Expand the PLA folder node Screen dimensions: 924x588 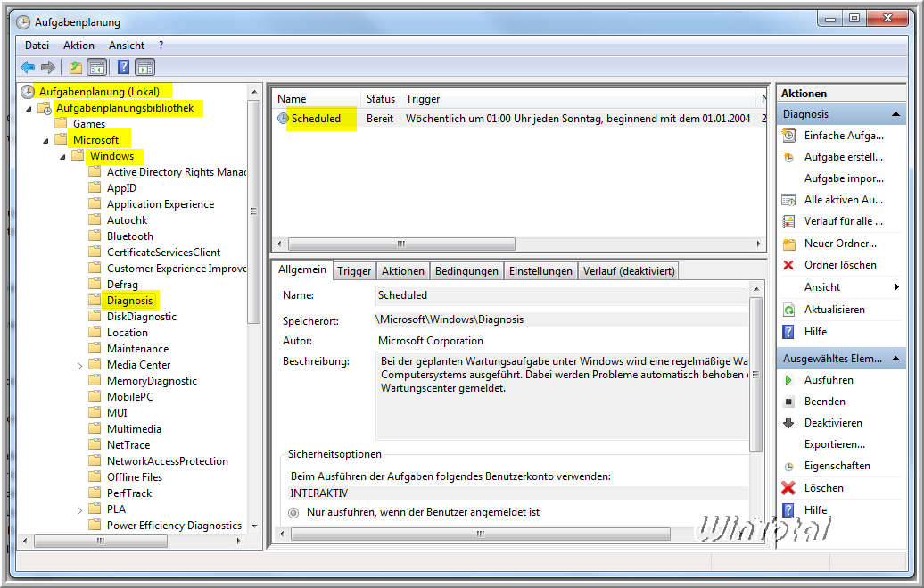click(80, 509)
